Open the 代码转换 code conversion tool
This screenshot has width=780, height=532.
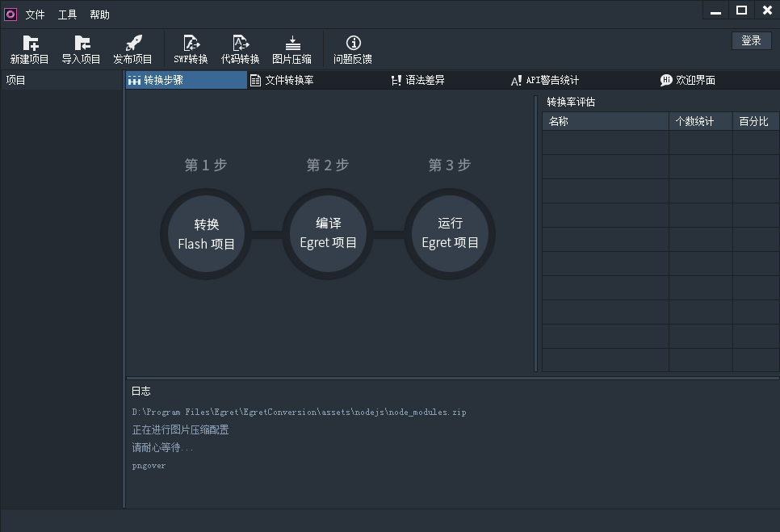[x=241, y=44]
